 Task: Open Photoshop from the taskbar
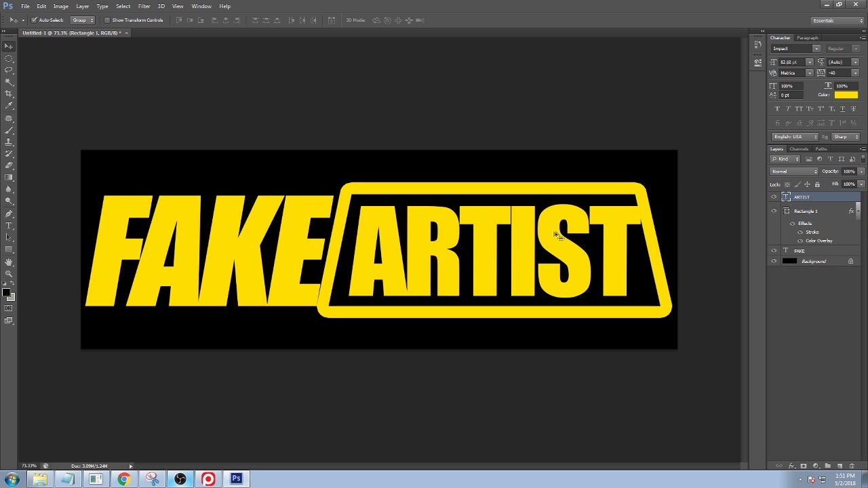(x=236, y=479)
